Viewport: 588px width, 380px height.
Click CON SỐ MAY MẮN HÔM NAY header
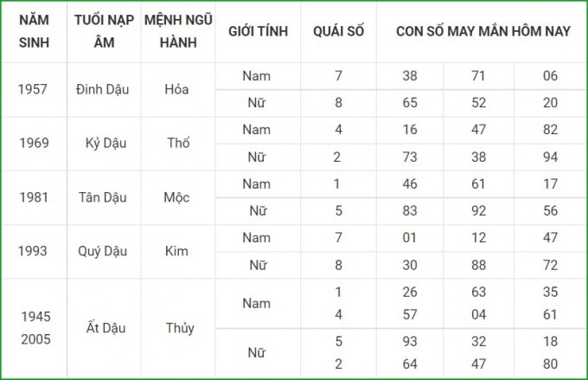[483, 31]
